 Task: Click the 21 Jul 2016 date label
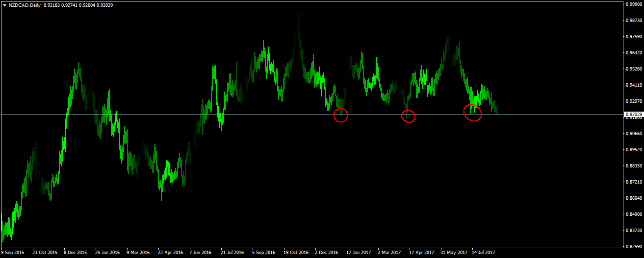coord(232,253)
